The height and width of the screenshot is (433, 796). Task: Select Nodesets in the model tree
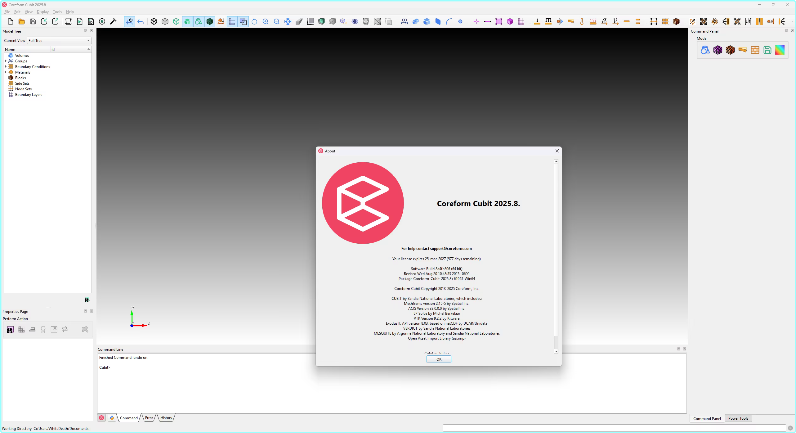pyautogui.click(x=22, y=89)
